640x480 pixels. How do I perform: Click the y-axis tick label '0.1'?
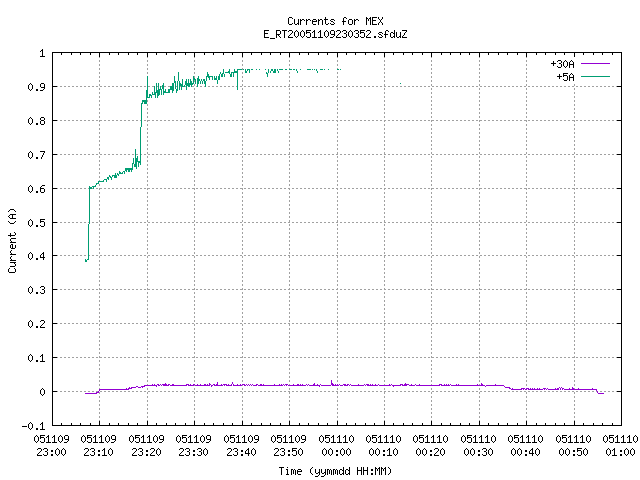click(36, 358)
